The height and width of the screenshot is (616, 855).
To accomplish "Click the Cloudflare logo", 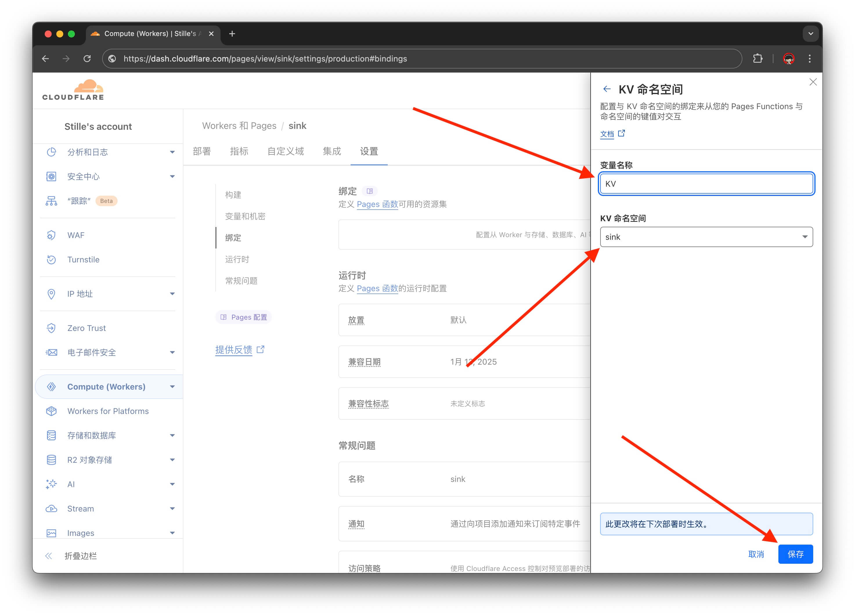I will 73,90.
